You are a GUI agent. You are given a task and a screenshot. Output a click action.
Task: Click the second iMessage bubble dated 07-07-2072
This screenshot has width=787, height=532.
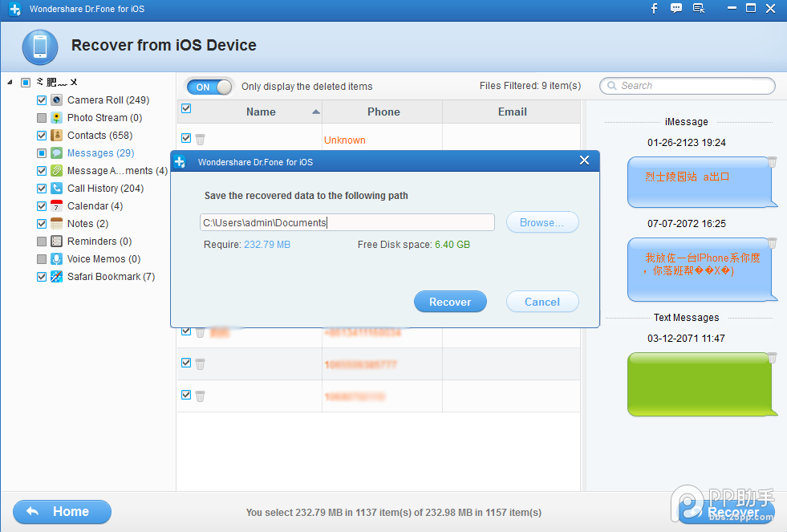pyautogui.click(x=700, y=270)
